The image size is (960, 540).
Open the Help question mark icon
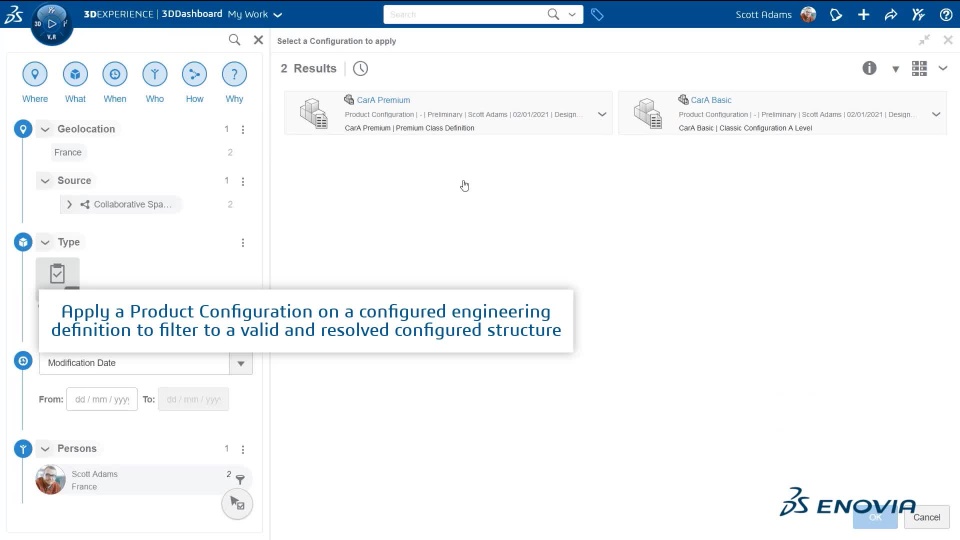[946, 14]
